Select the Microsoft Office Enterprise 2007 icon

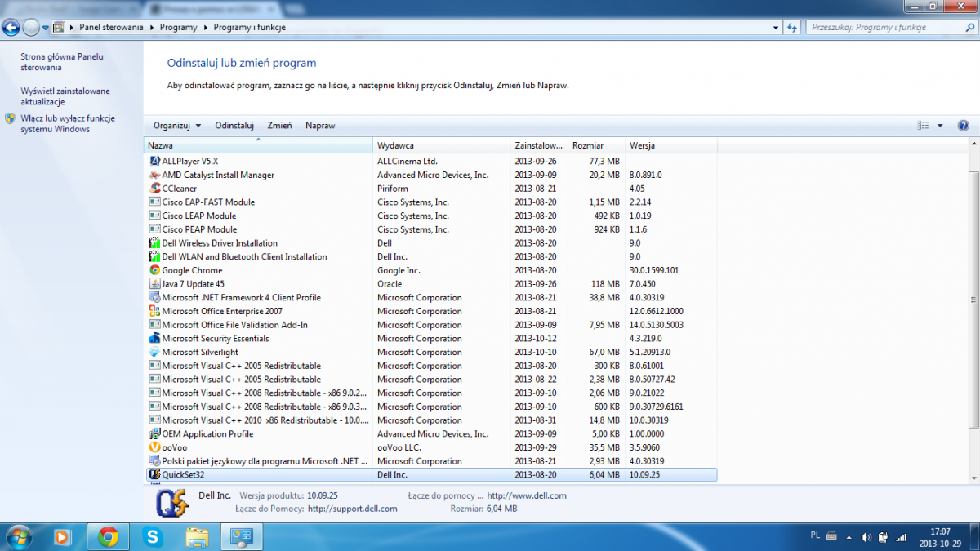155,311
